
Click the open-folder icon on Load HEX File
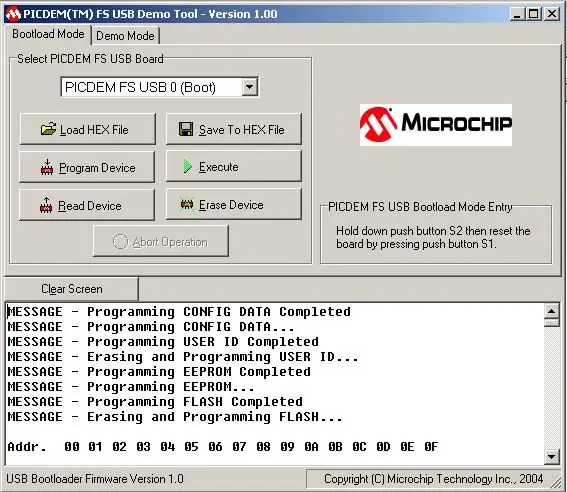pyautogui.click(x=48, y=129)
